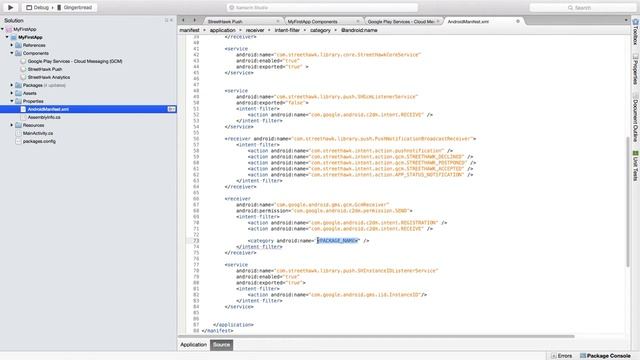
Task: Navigate forward with the right arrow
Action: tap(194, 20)
